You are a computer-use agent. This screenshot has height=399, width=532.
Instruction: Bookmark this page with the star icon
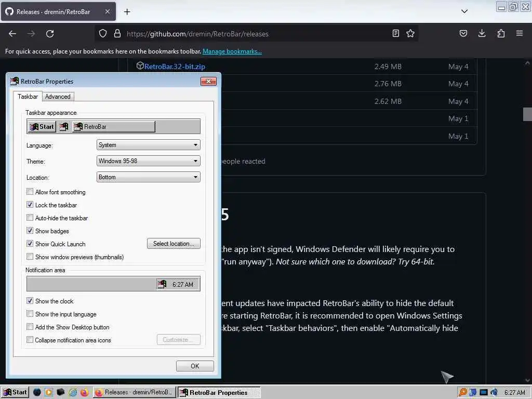410,34
